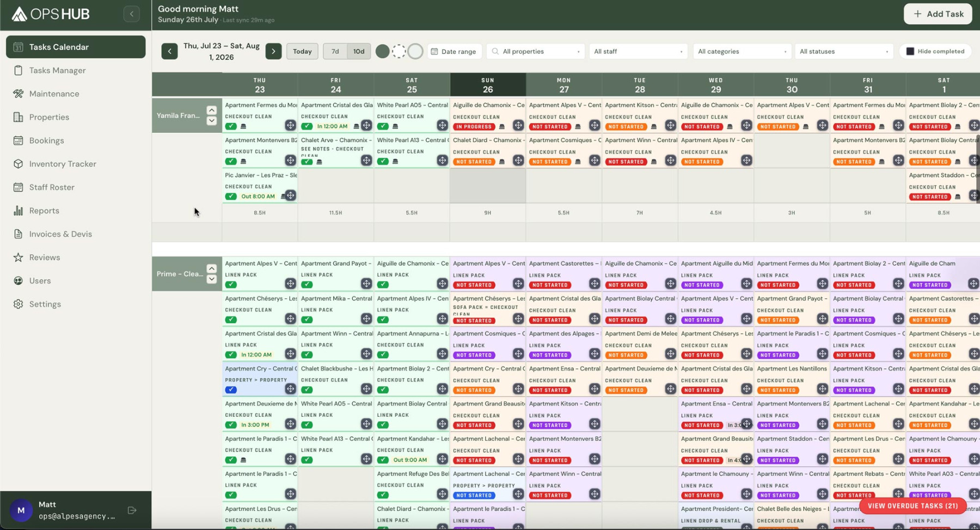Screen dimensions: 980x530
Task: Select the empty outlined circle
Action: tap(415, 51)
